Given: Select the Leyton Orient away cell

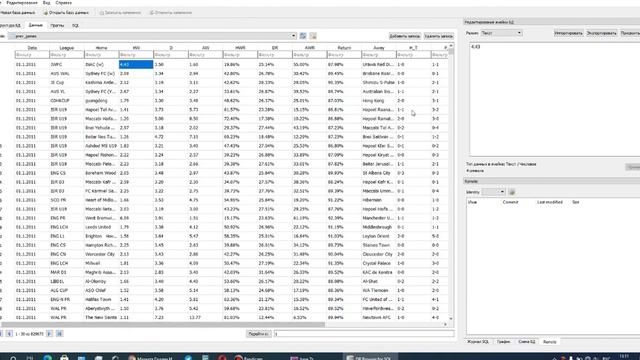Looking at the screenshot, I should pos(379,236).
